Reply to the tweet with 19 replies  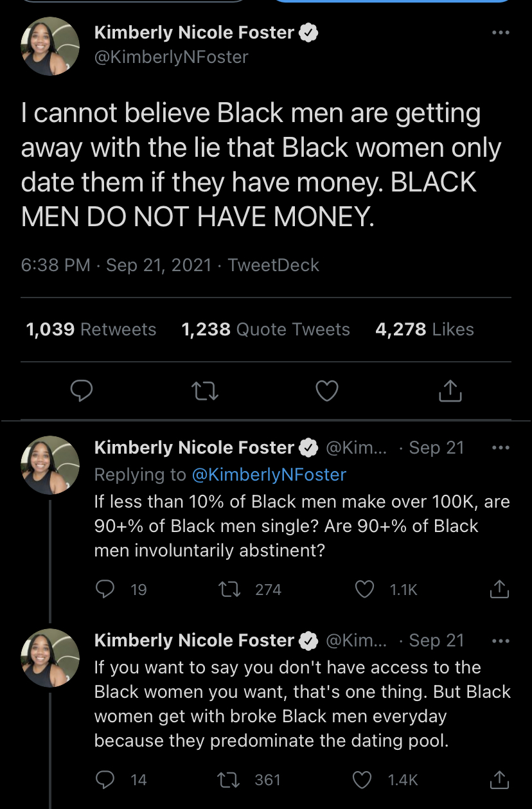[104, 589]
